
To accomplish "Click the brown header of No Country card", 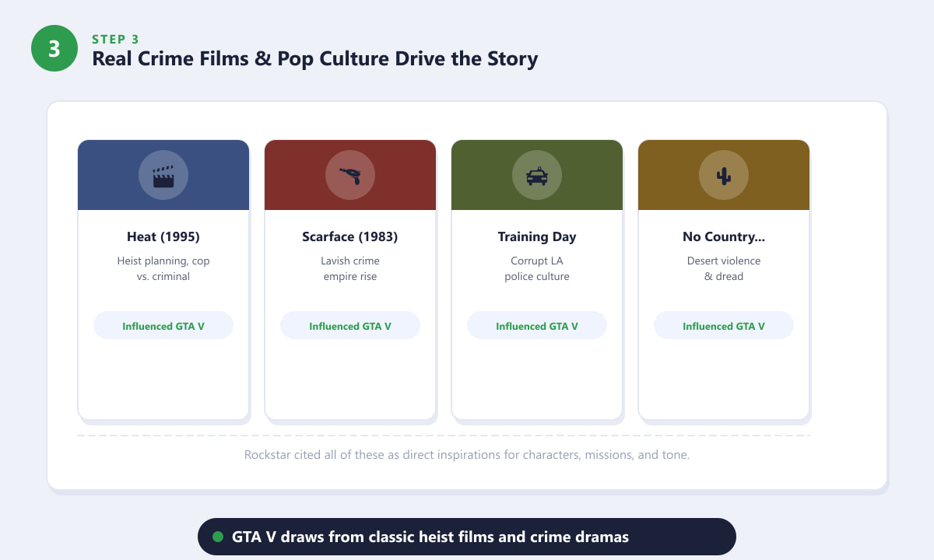I will pyautogui.click(x=724, y=175).
